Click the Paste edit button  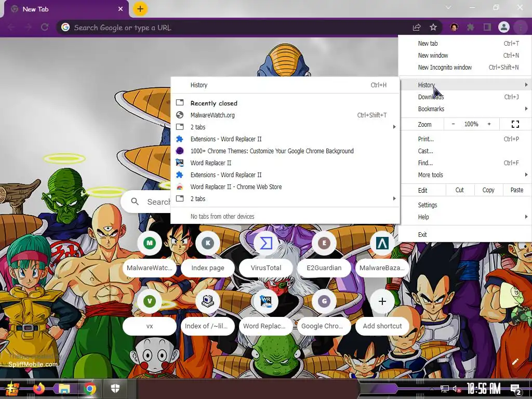pos(517,190)
